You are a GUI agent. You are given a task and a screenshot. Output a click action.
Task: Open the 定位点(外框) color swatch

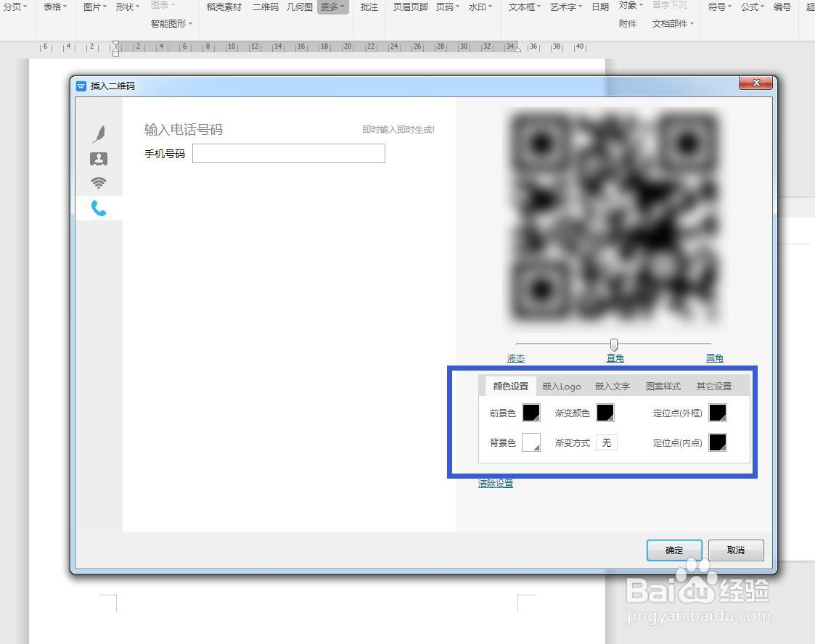point(718,413)
